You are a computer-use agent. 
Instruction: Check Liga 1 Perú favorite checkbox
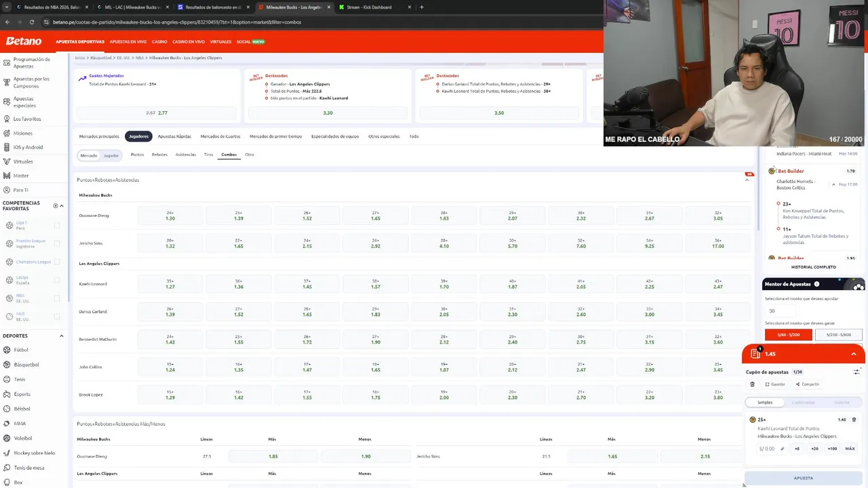57,225
